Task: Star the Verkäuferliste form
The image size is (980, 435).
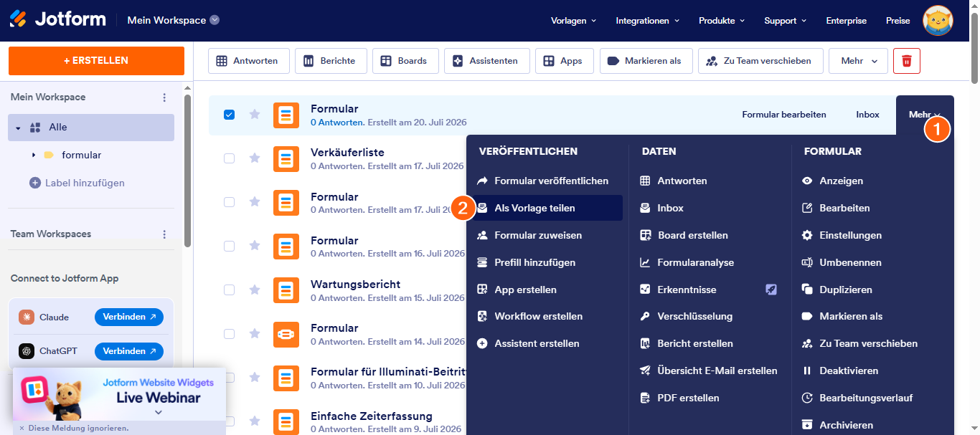Action: click(255, 158)
